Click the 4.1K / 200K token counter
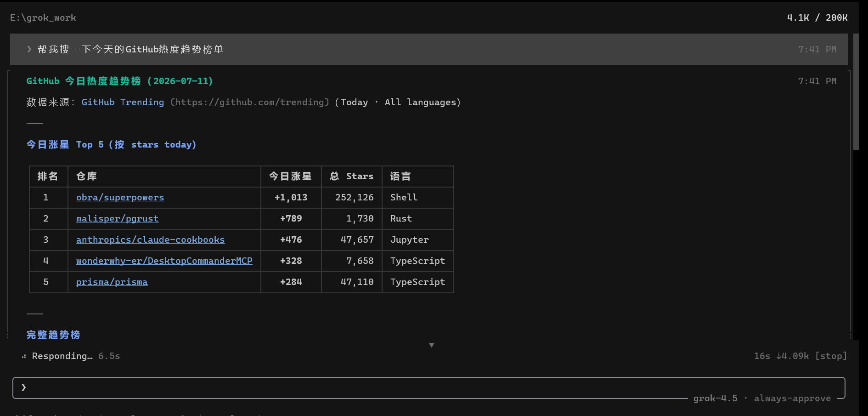This screenshot has width=868, height=416. pos(817,17)
